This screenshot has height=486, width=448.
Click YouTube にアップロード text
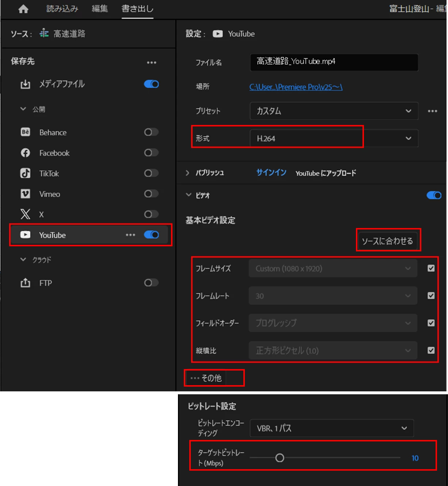(326, 173)
